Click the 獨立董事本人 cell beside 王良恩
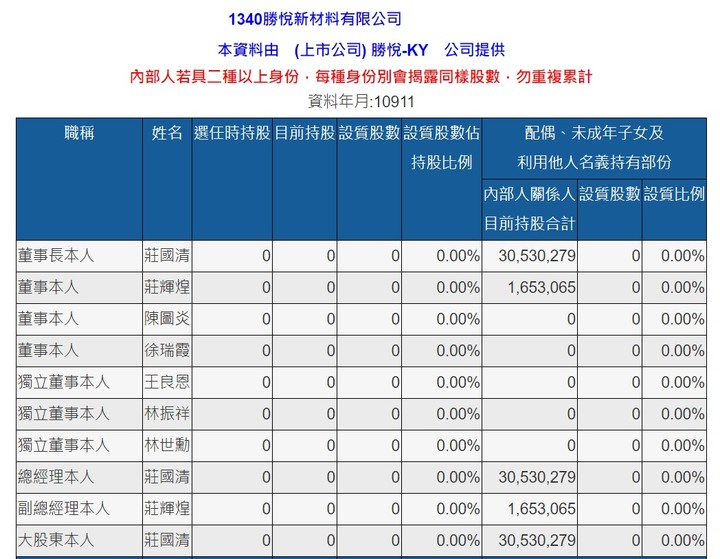Viewport: 720px width, 559px height. [x=79, y=382]
